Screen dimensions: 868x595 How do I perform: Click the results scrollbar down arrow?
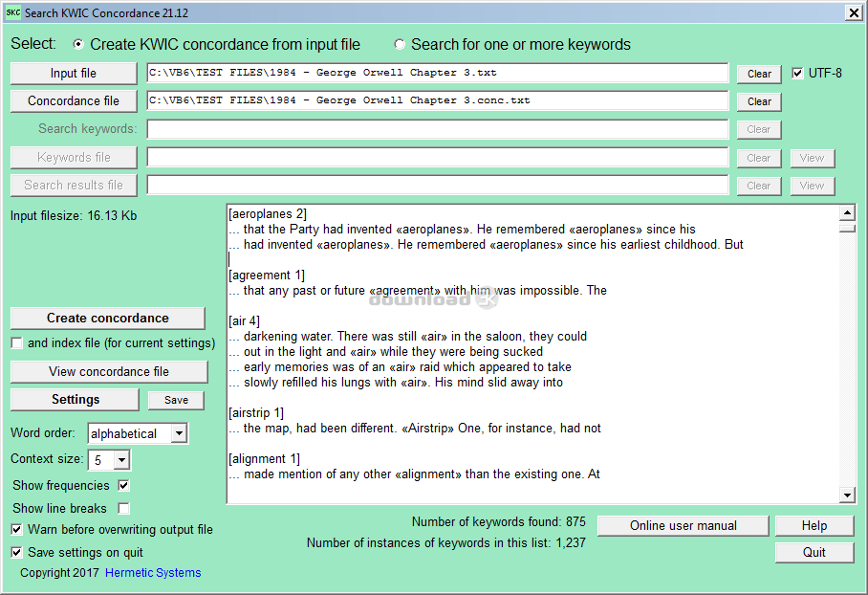[847, 495]
